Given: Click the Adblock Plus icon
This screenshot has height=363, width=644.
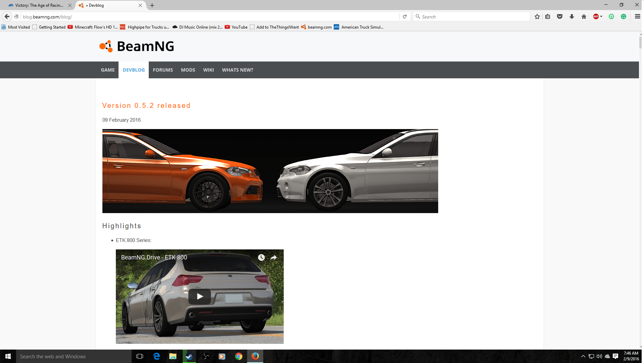Looking at the screenshot, I should 596,16.
